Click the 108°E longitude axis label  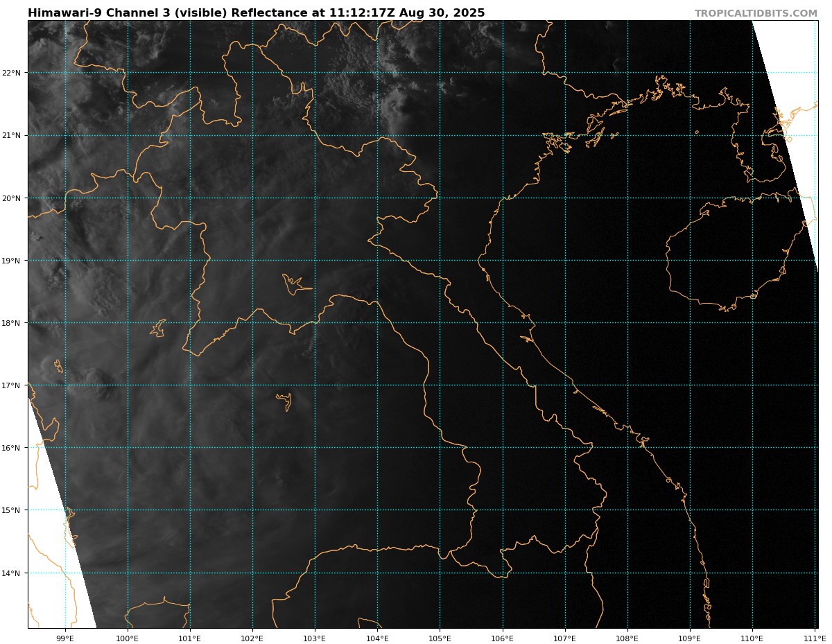point(627,638)
